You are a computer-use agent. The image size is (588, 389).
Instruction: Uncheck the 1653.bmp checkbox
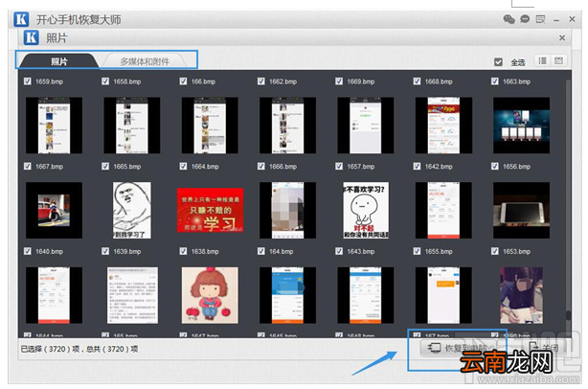[495, 251]
